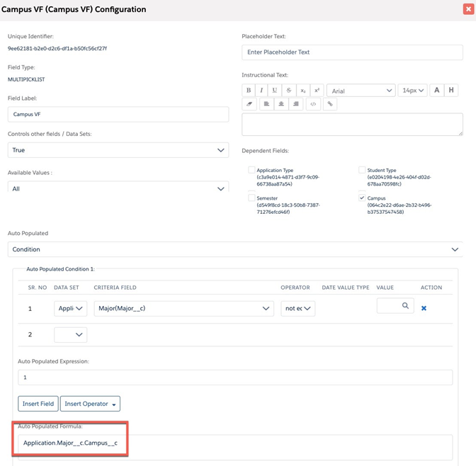Expand the Auto Populated Condition dropdown
Screen dimensions: 476x466
(234, 249)
